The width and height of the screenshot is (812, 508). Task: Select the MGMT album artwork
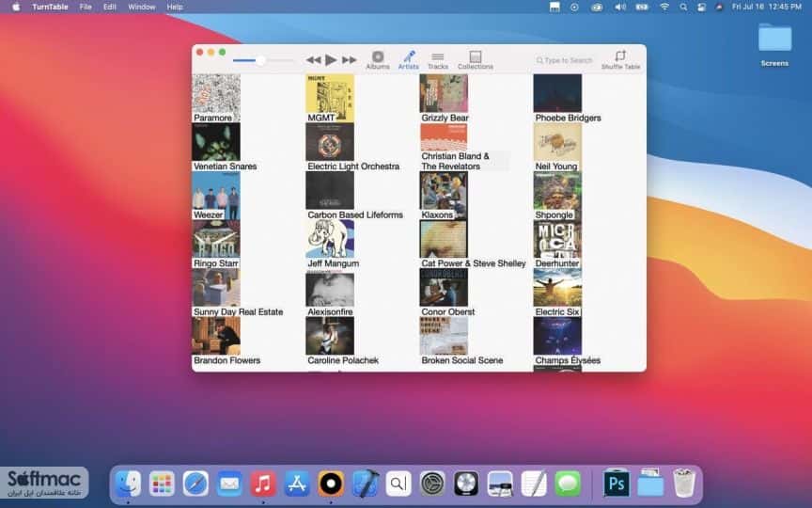click(330, 98)
